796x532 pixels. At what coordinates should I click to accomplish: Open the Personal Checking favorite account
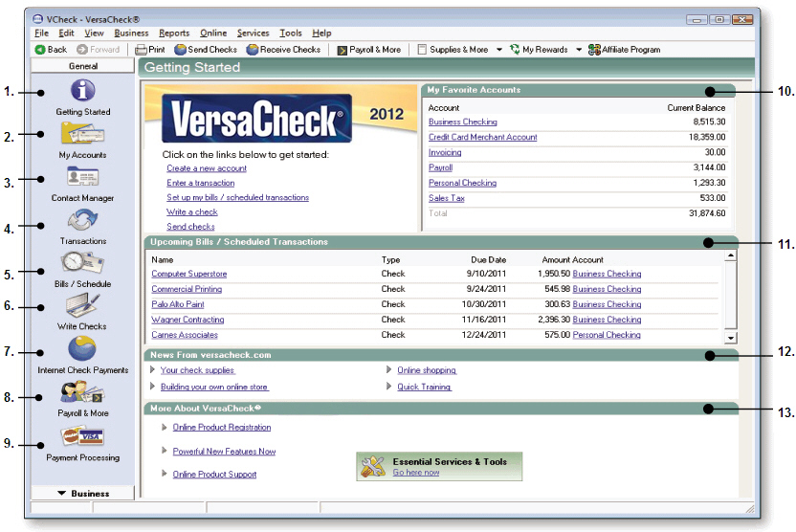pyautogui.click(x=462, y=183)
